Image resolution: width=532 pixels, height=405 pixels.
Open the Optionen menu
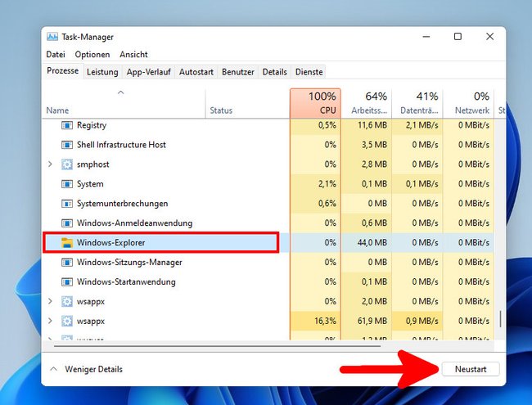92,54
